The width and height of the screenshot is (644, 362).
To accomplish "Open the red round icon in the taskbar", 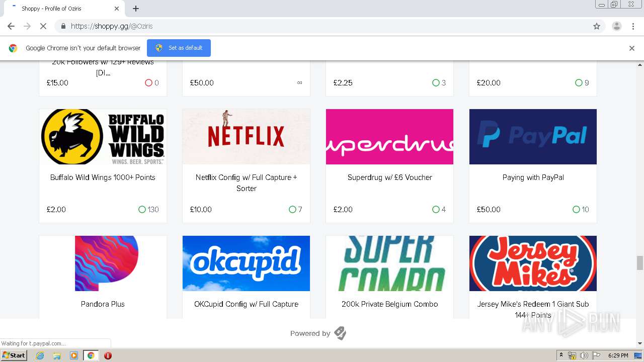I will [x=108, y=355].
